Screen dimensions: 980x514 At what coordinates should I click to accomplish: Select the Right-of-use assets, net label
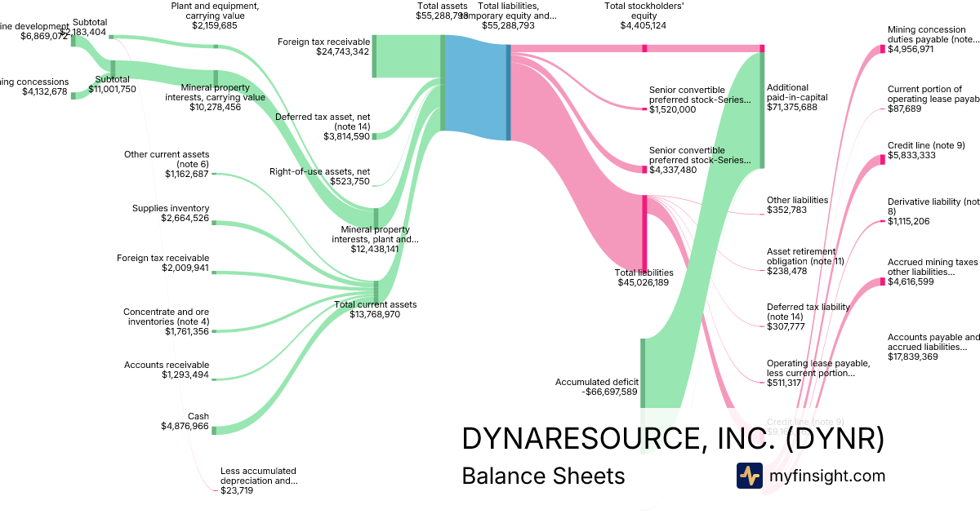(x=319, y=176)
